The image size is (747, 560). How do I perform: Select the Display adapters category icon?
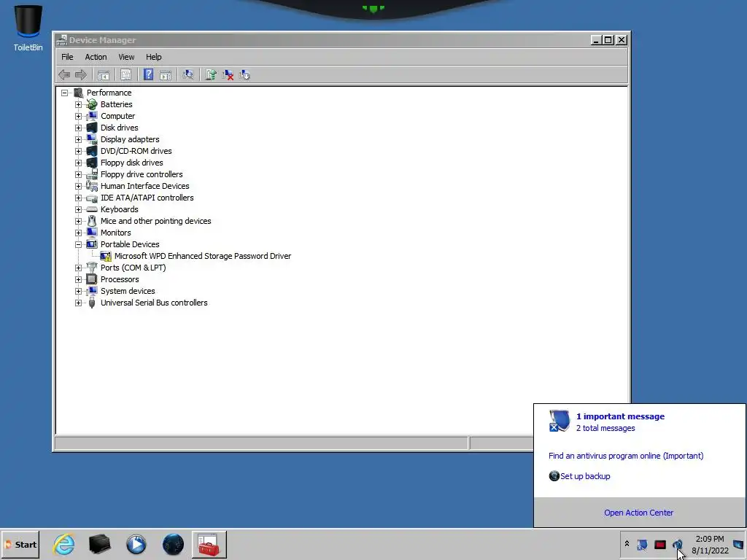click(x=92, y=139)
